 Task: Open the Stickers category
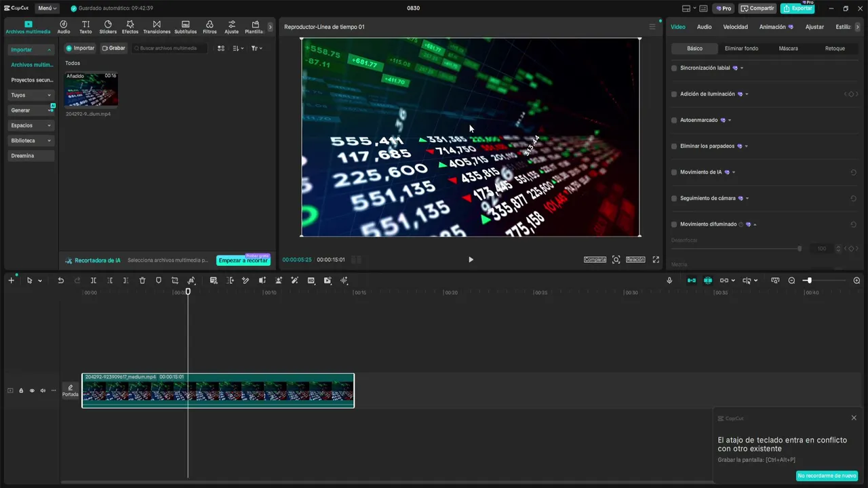tap(108, 27)
